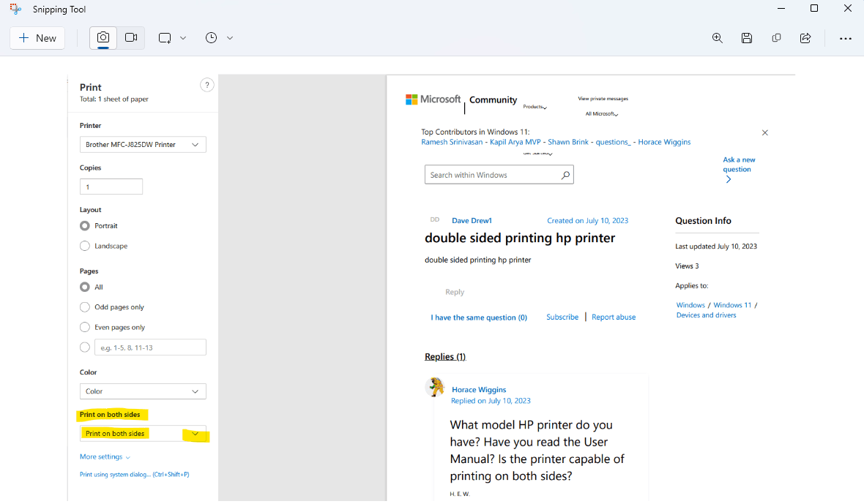Minimize the Snipping Tool window
Image resolution: width=864 pixels, height=504 pixels.
(x=781, y=8)
